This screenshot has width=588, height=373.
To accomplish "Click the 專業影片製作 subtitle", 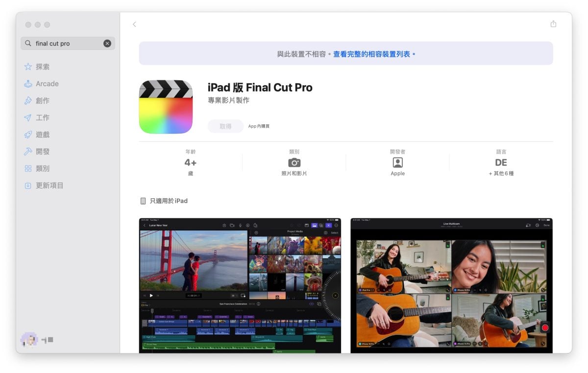I will 228,100.
